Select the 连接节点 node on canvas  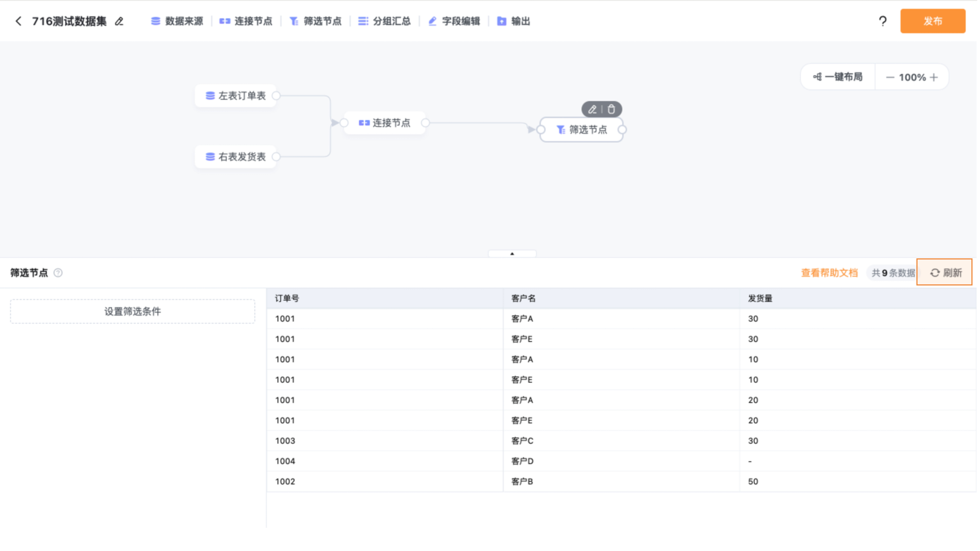click(385, 123)
